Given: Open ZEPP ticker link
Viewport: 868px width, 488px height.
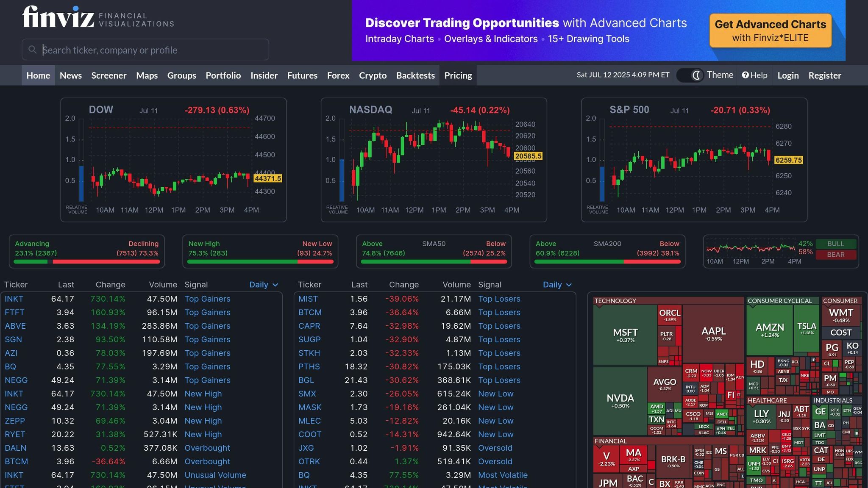Looking at the screenshot, I should (x=15, y=421).
